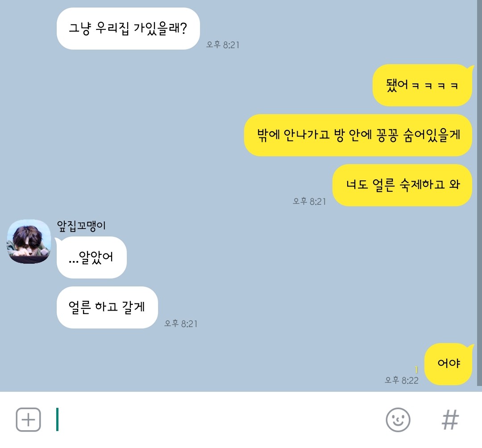The height and width of the screenshot is (448, 482).
Task: Select the ...알았어 message bubble
Action: [91, 257]
